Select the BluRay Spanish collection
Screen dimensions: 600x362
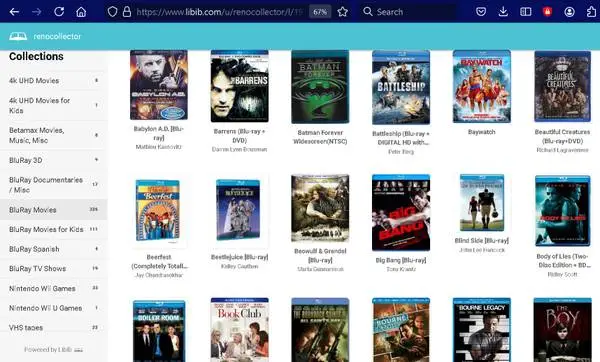coord(54,249)
